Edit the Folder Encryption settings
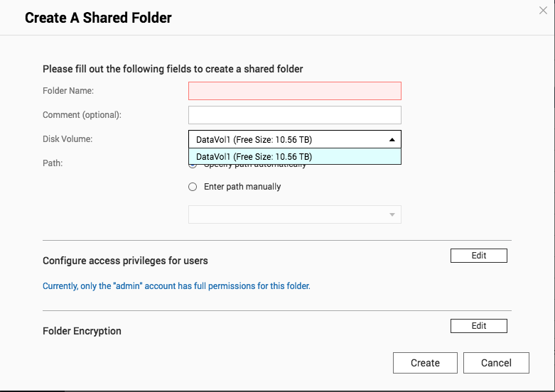The height and width of the screenshot is (392, 555). [x=478, y=326]
